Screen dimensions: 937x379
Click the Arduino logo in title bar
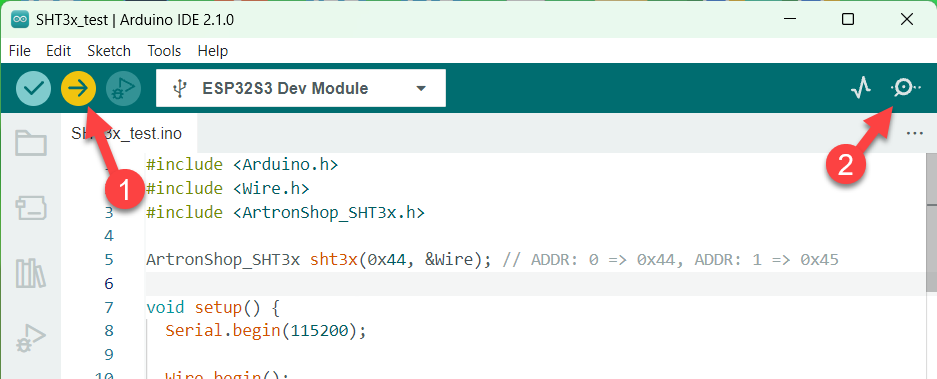20,19
